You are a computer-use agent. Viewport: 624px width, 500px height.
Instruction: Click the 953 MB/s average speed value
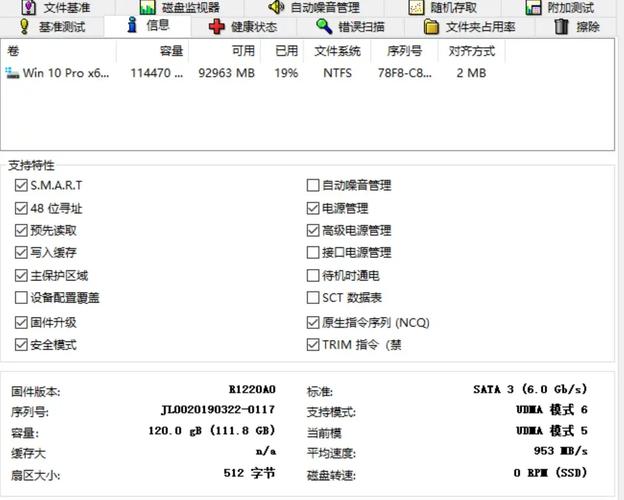click(560, 451)
